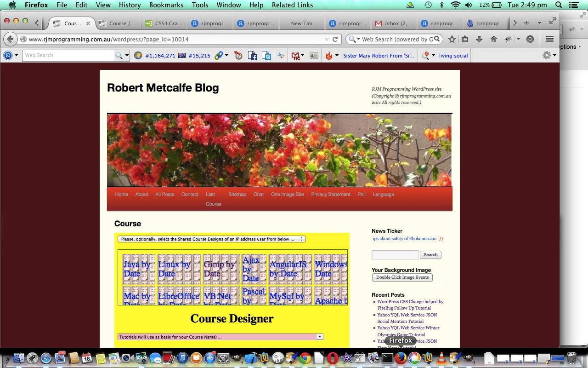This screenshot has width=588, height=368.
Task: Open the Alexa toolbar settings gear
Action: [x=546, y=55]
